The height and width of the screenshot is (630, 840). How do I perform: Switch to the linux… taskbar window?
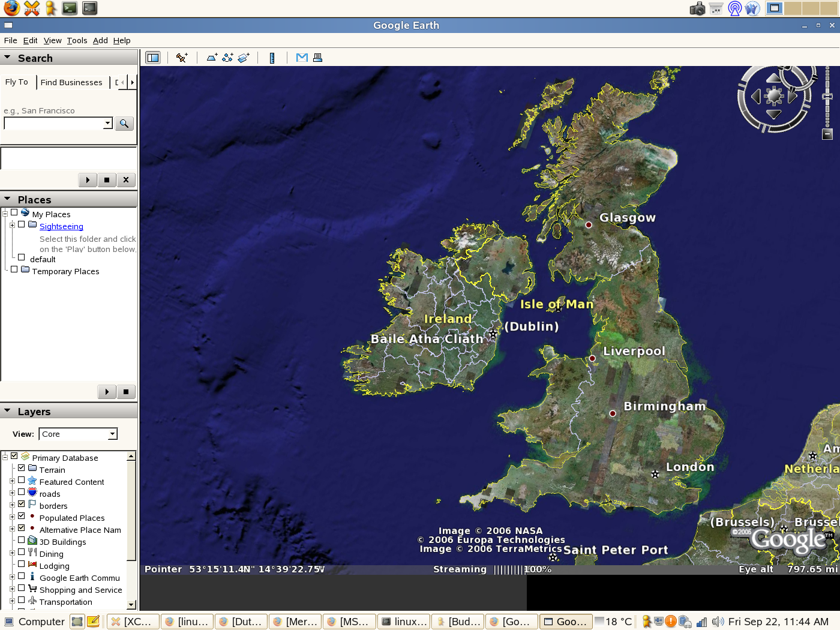404,622
